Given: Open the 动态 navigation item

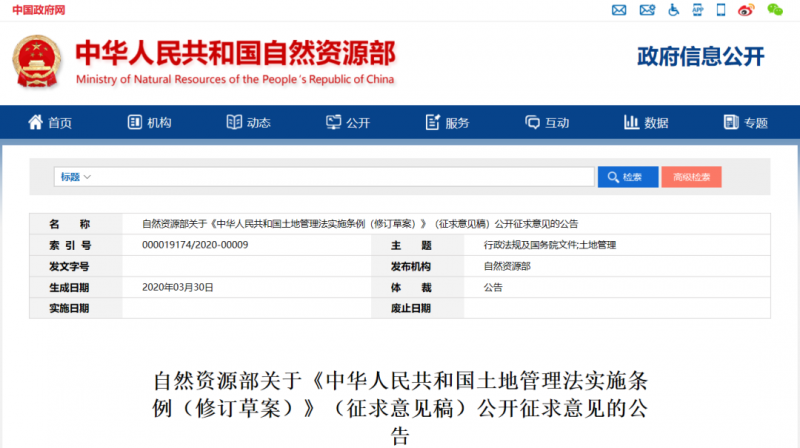Looking at the screenshot, I should point(248,122).
